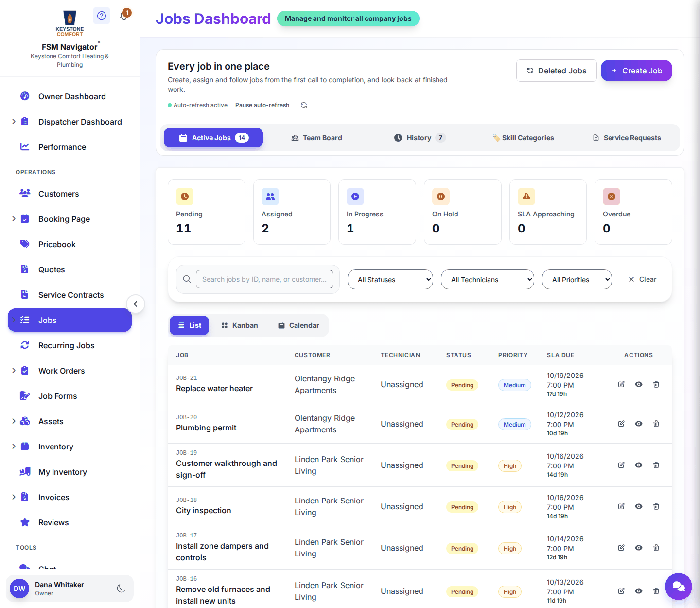Image resolution: width=700 pixels, height=608 pixels.
Task: Click the Pending clock icon card
Action: 185,197
